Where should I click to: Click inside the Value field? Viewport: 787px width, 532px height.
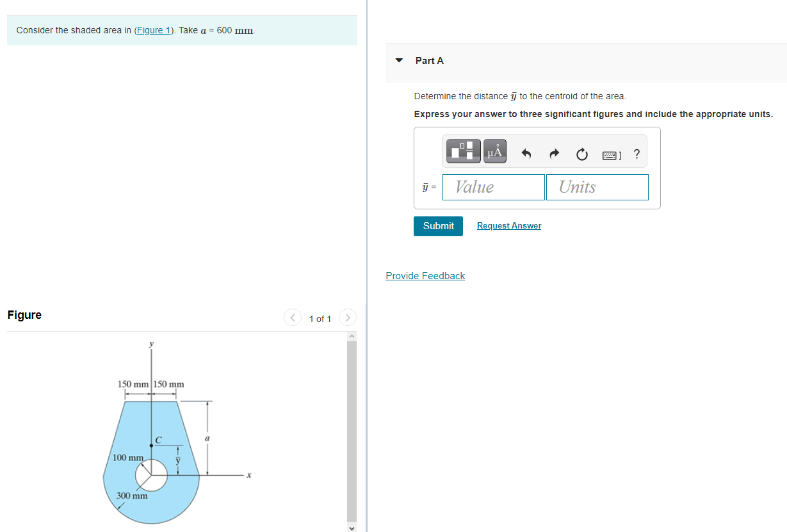(493, 187)
